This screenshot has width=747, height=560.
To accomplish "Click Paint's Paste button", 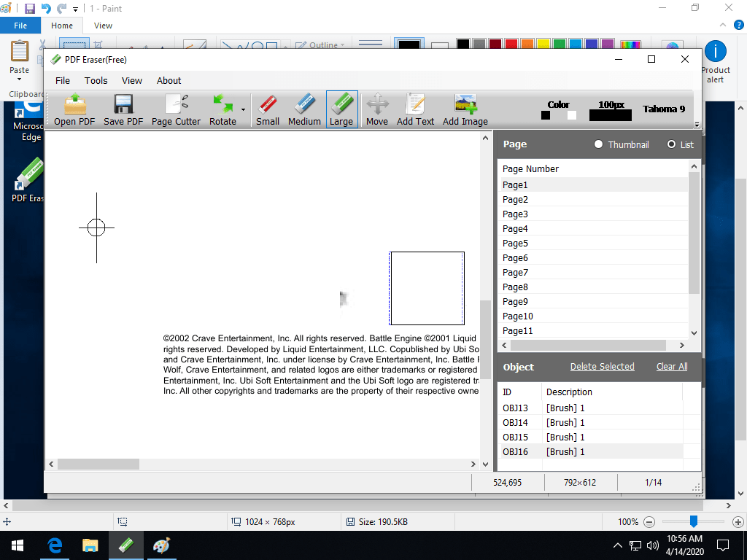I will (x=20, y=61).
